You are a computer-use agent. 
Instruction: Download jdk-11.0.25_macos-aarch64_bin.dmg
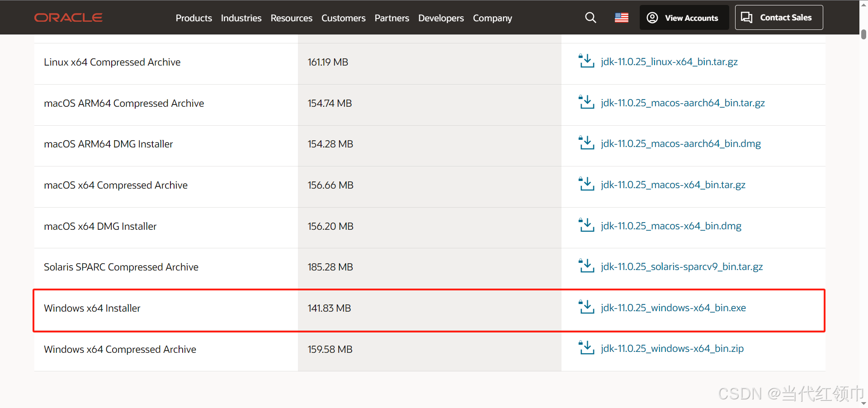[681, 143]
